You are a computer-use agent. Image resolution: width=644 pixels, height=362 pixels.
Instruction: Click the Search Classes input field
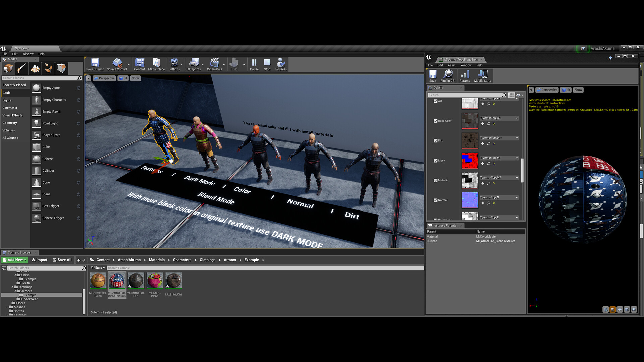click(42, 78)
